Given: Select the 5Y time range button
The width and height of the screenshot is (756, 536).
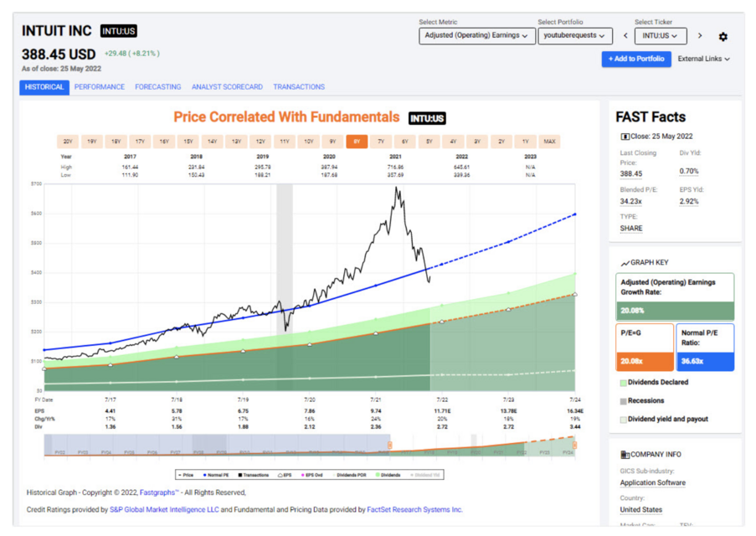Looking at the screenshot, I should (429, 142).
